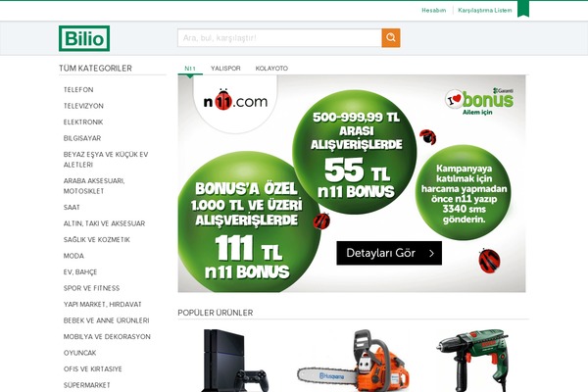This screenshot has height=392, width=588.
Task: Open the Hesabım account link
Action: [x=434, y=10]
